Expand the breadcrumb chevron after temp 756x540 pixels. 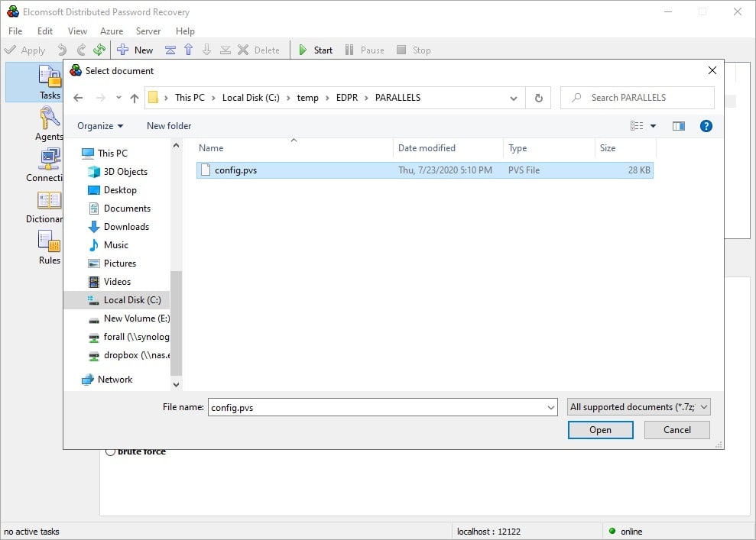pos(327,98)
